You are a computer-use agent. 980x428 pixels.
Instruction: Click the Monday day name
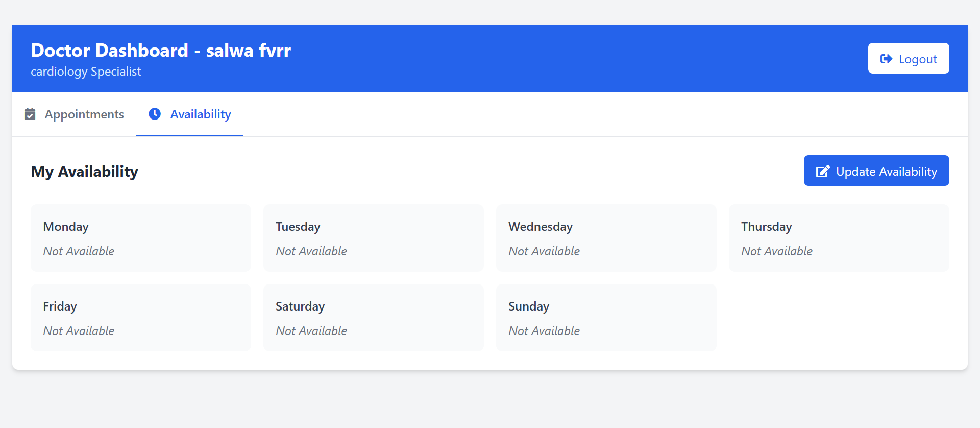tap(66, 227)
